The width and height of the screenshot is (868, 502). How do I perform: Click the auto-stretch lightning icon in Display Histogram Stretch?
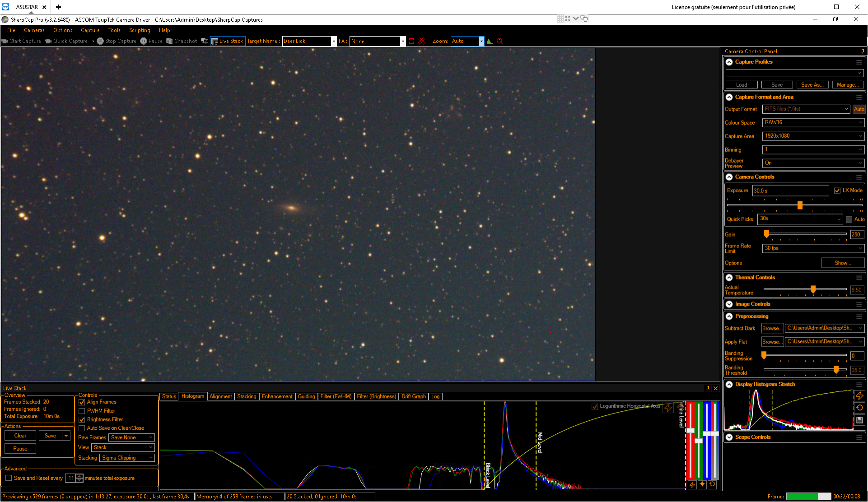tap(859, 396)
